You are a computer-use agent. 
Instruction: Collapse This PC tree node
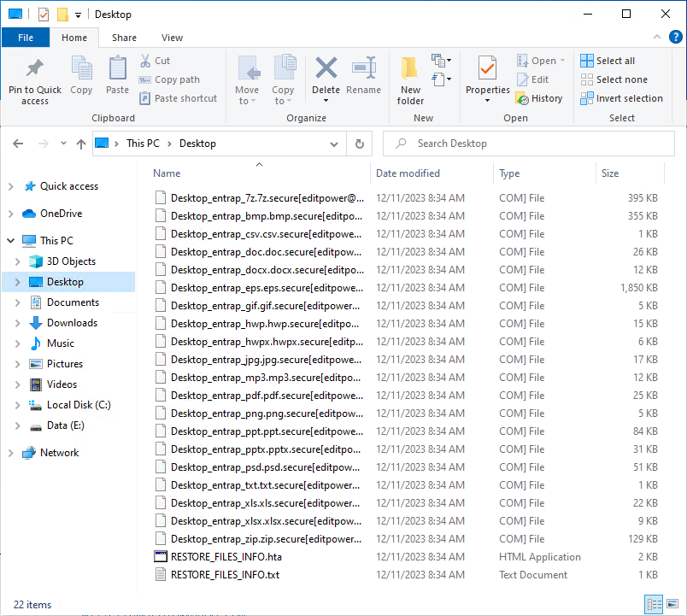(x=11, y=241)
